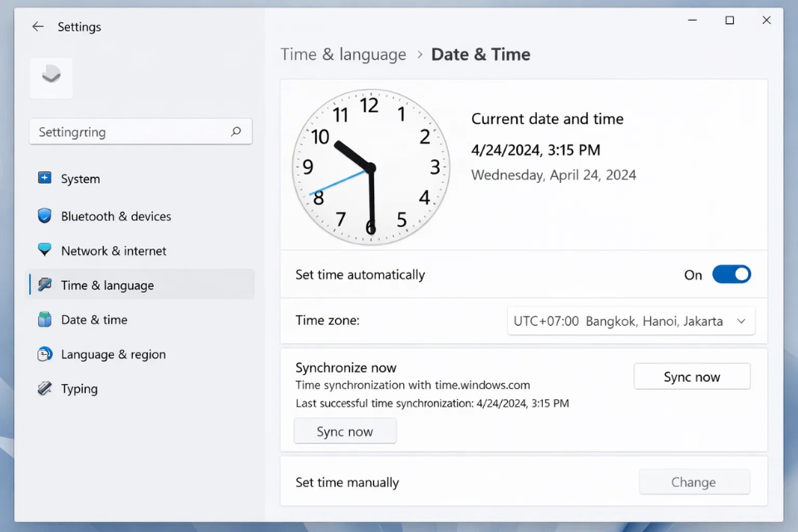The width and height of the screenshot is (798, 532).
Task: Select the System icon in the sidebar
Action: [44, 179]
